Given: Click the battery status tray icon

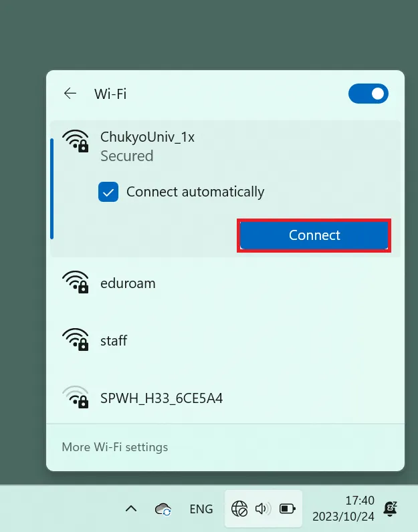Looking at the screenshot, I should (288, 509).
